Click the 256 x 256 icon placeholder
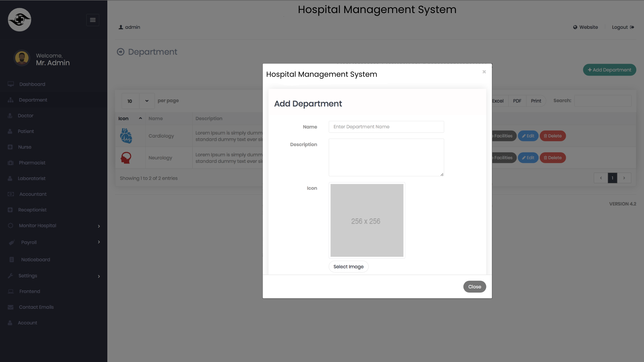Screen dimensions: 644x362 point(367,221)
